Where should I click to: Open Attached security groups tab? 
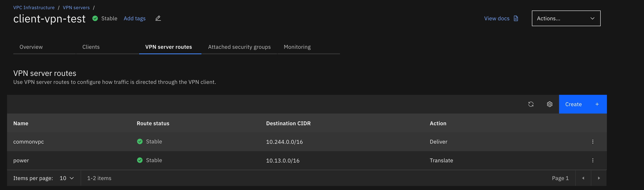(239, 47)
